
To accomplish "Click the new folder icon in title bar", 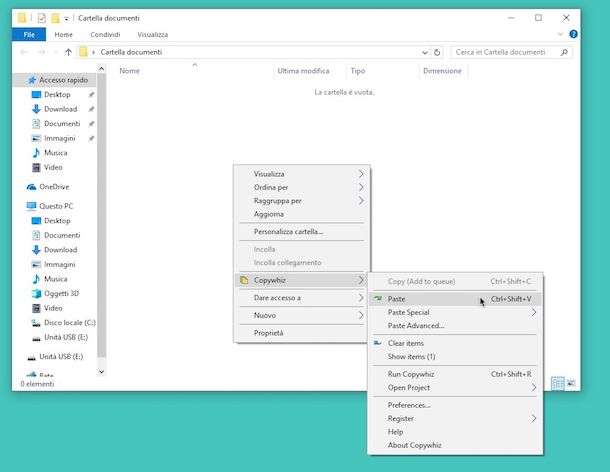I will point(55,18).
